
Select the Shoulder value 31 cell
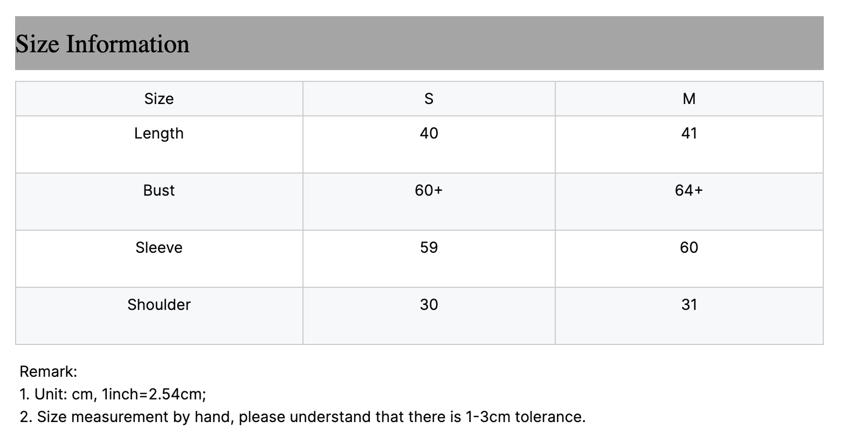[688, 305]
